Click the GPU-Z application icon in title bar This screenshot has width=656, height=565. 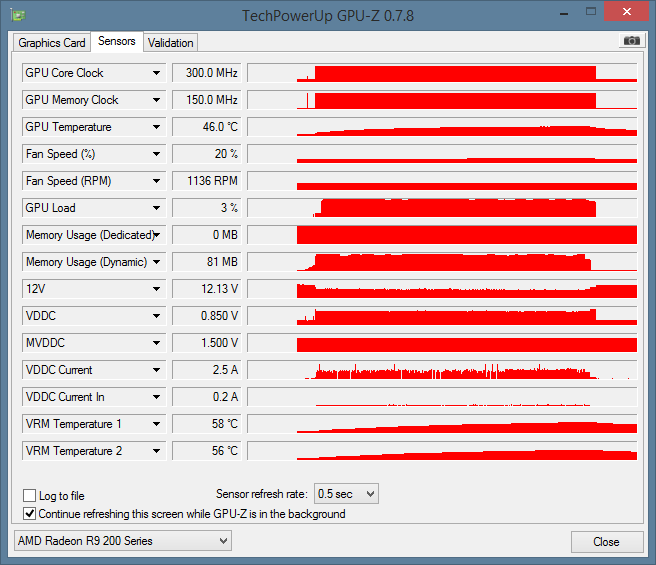pos(19,15)
